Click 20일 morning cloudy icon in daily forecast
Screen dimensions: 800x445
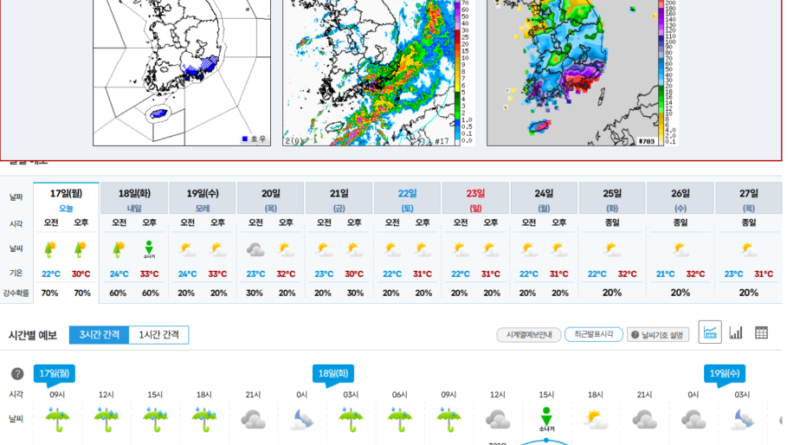click(255, 250)
